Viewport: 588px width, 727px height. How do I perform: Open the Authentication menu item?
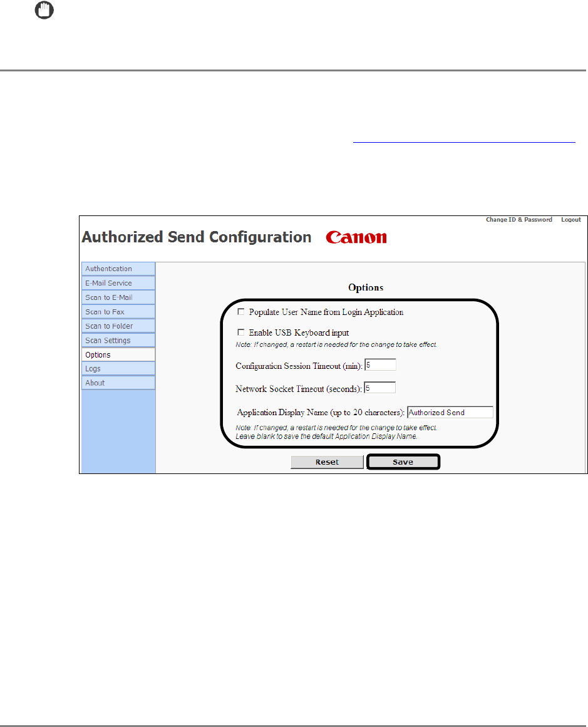point(118,269)
